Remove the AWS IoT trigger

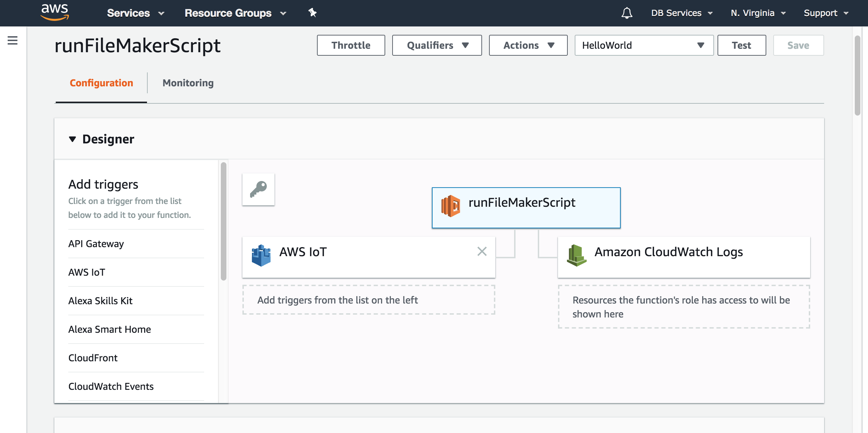pos(482,252)
